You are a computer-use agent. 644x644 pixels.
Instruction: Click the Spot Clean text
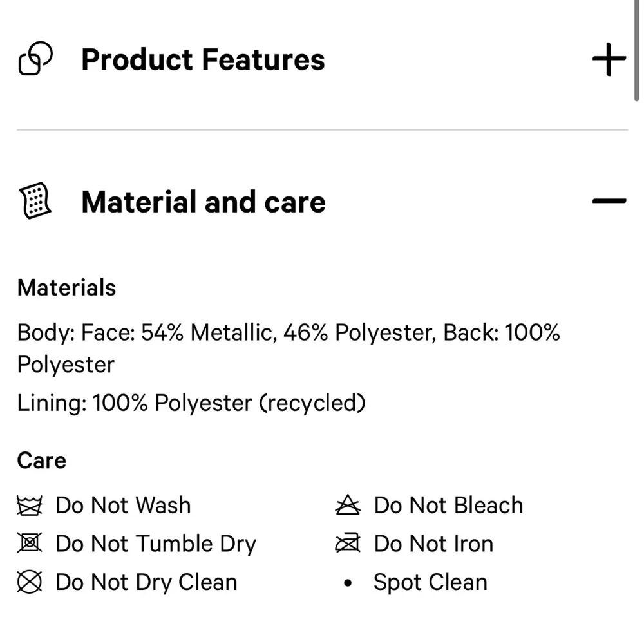(430, 582)
